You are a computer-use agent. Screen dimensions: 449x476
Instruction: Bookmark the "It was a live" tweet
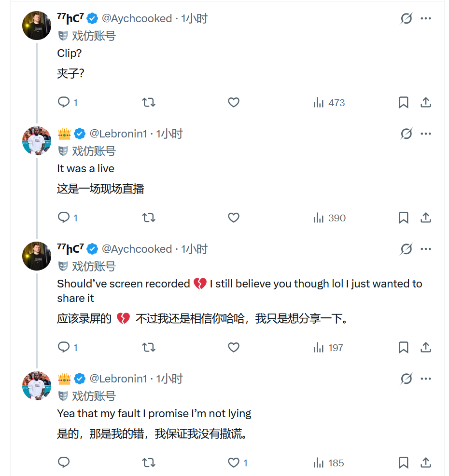(404, 218)
